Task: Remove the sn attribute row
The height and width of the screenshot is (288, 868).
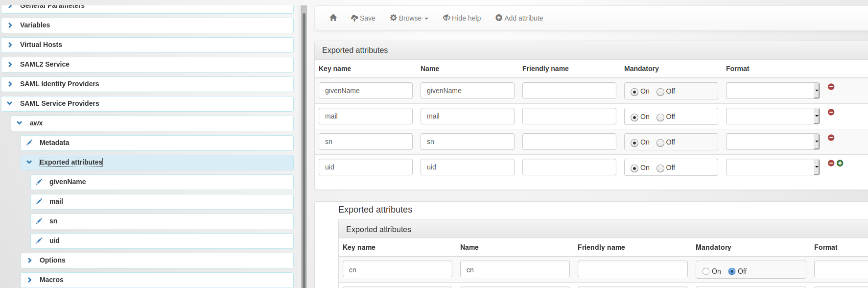Action: click(x=831, y=138)
